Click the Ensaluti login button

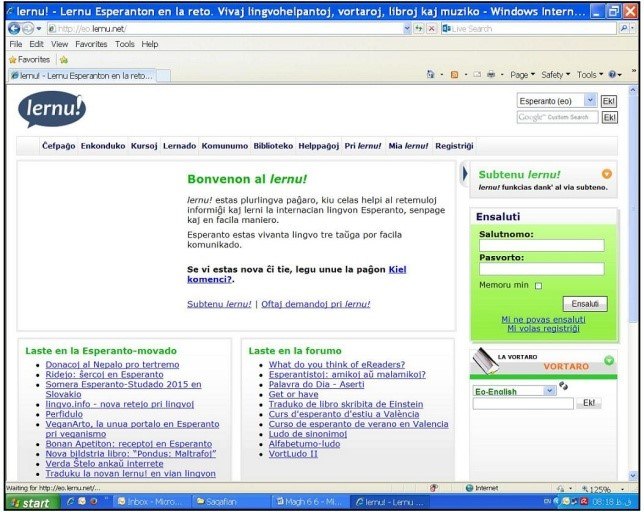(585, 303)
